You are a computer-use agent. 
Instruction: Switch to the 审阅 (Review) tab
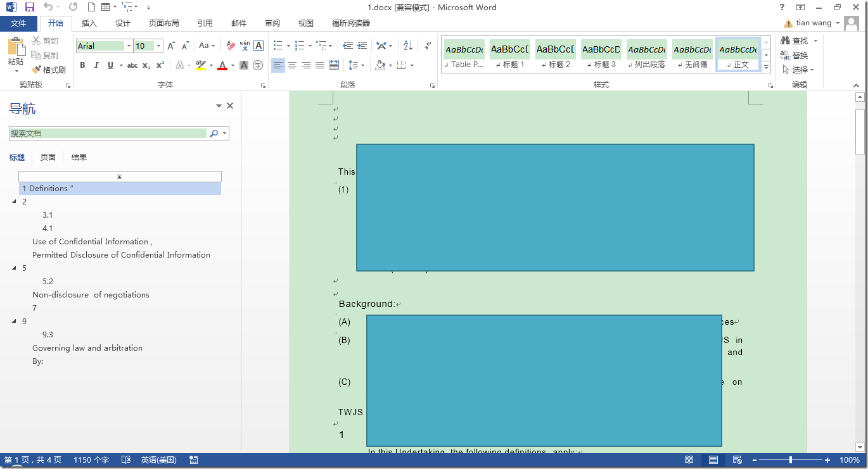tap(272, 23)
